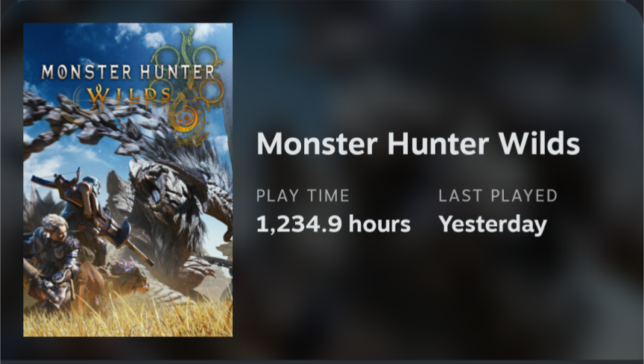Click the word hours in play time
Viewport: 644px width, 364px height.
[x=379, y=225]
